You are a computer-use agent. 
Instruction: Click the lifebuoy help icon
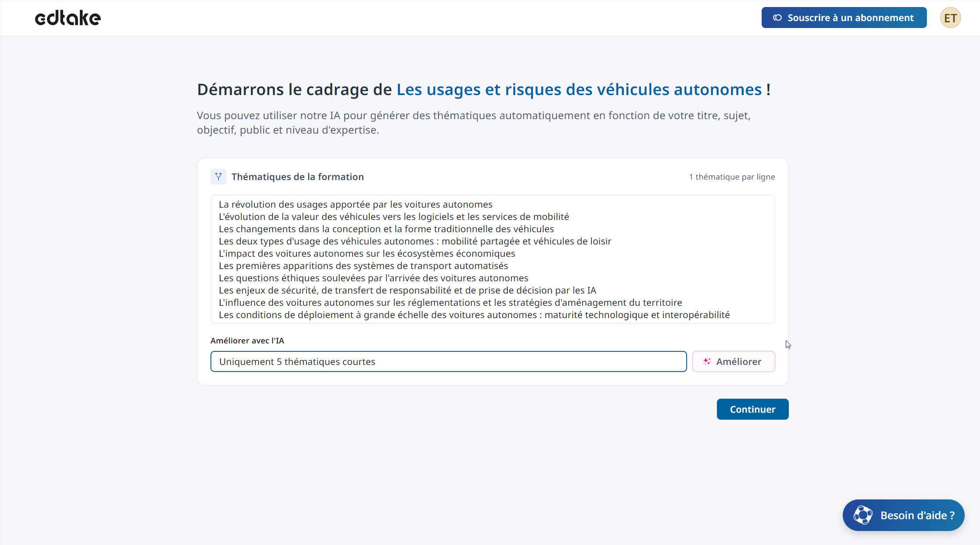point(862,515)
